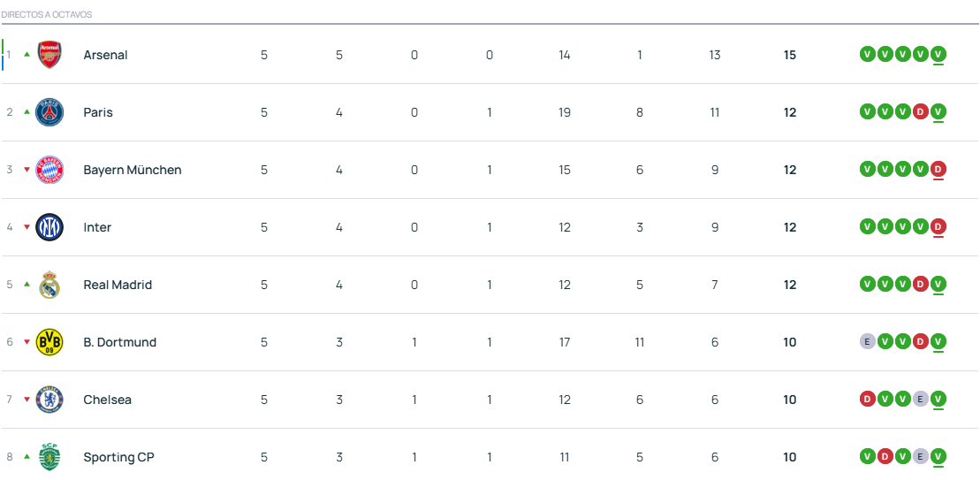Viewport: 980px width, 480px height.
Task: Open the Sporting CP team name
Action: [118, 457]
